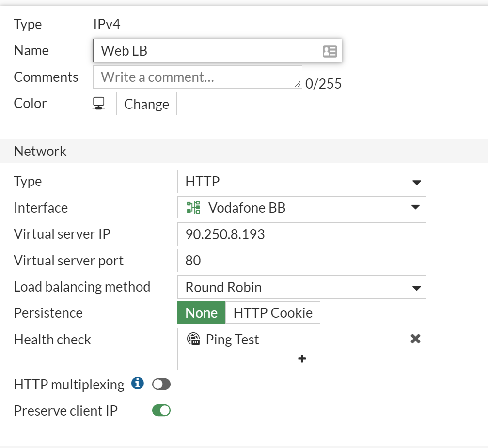Open the contact card icon in Name field
The height and width of the screenshot is (448, 488).
[330, 50]
